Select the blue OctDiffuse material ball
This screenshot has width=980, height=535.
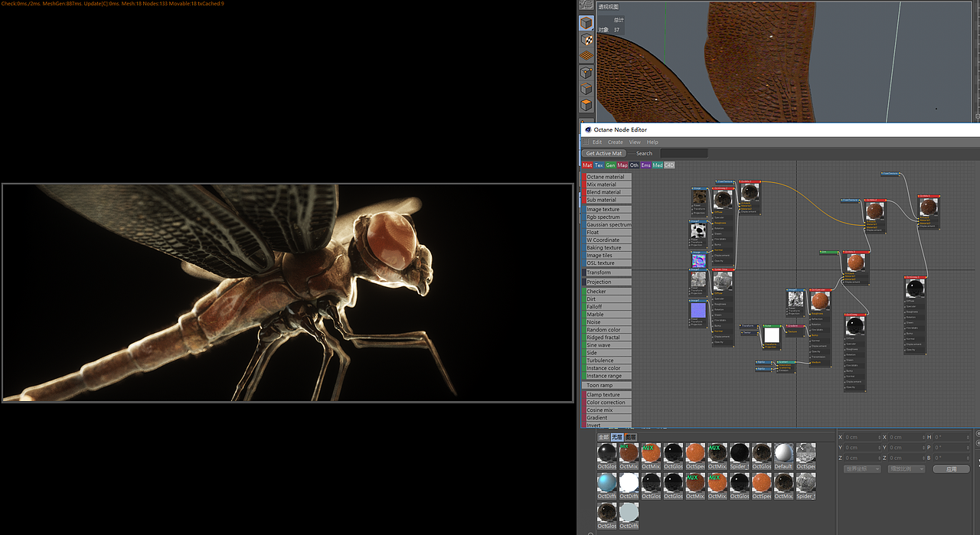(607, 483)
